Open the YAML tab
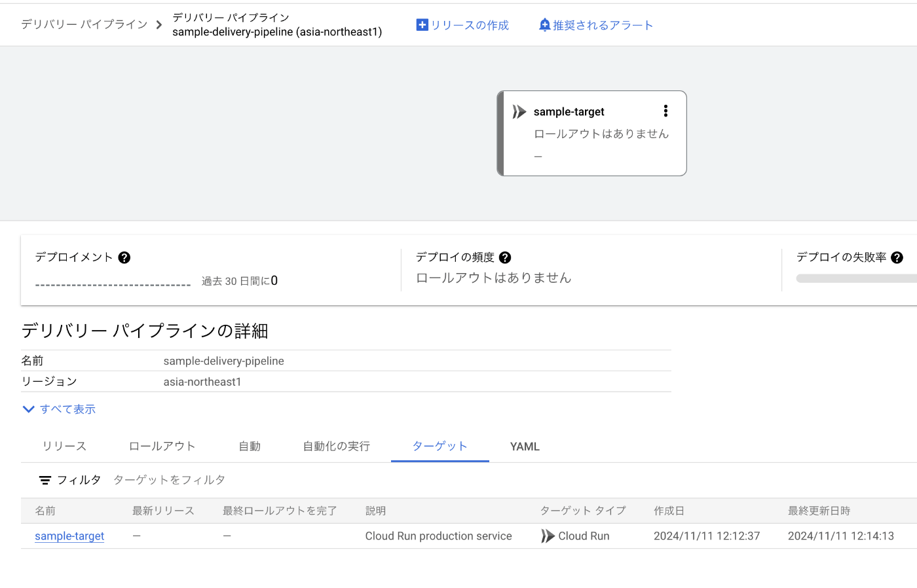The width and height of the screenshot is (917, 588). click(x=525, y=447)
